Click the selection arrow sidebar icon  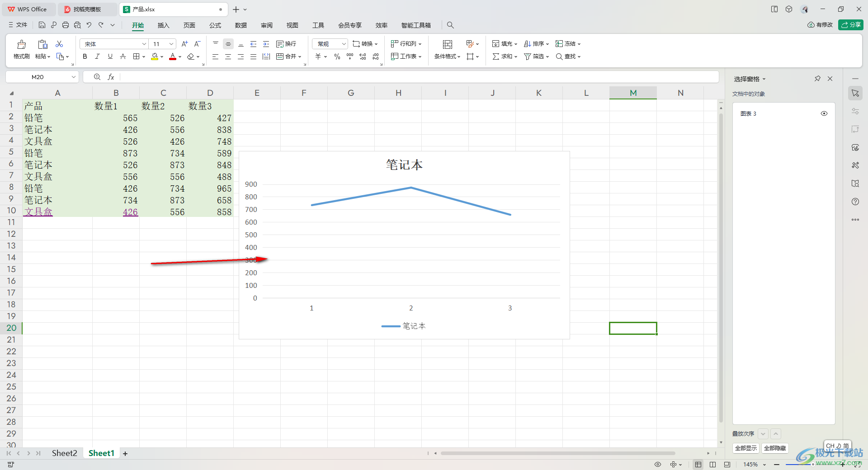point(855,93)
